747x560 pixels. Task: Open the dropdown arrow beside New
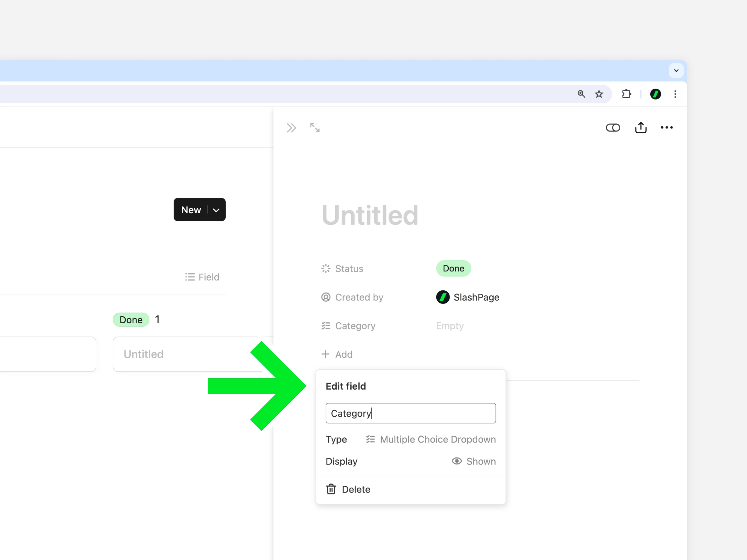(x=216, y=210)
